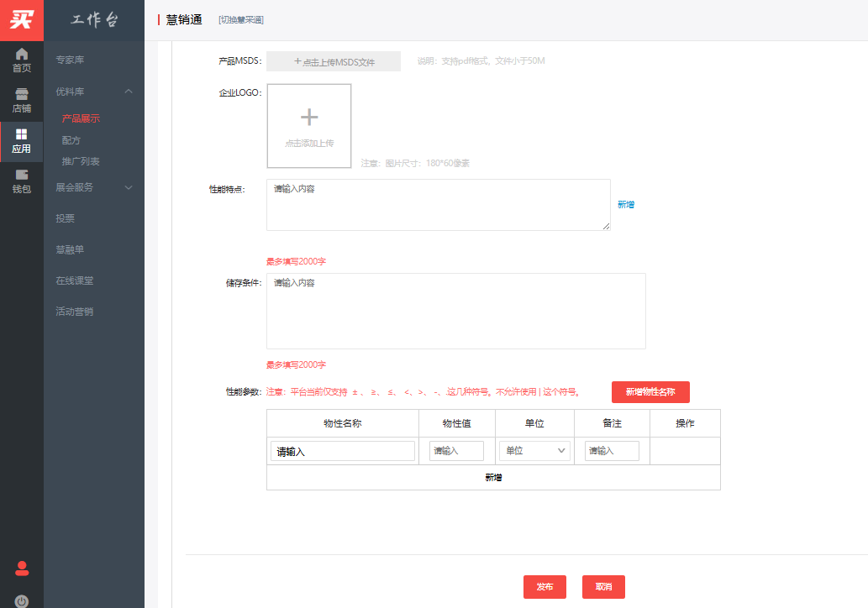Click the 发布 publish button
This screenshot has height=608, width=868.
click(x=544, y=587)
